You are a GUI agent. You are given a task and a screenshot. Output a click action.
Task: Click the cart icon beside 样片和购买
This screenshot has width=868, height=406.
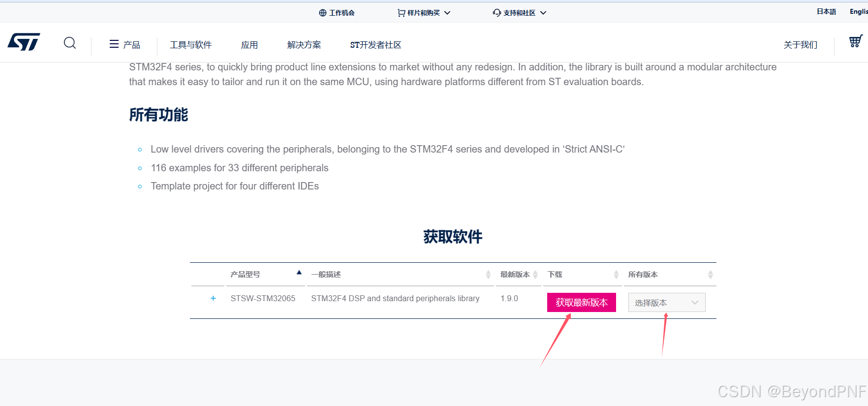pyautogui.click(x=402, y=13)
